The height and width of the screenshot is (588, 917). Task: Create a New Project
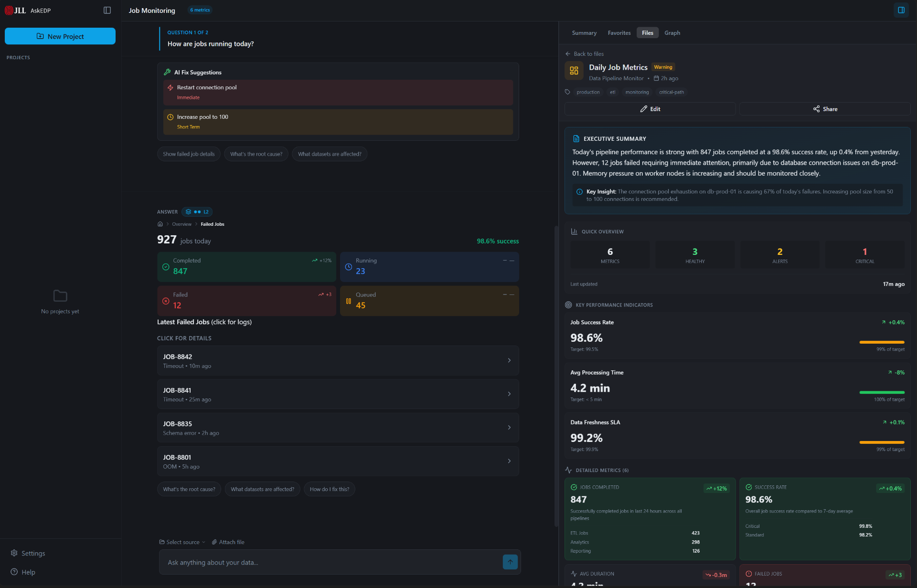coord(60,36)
